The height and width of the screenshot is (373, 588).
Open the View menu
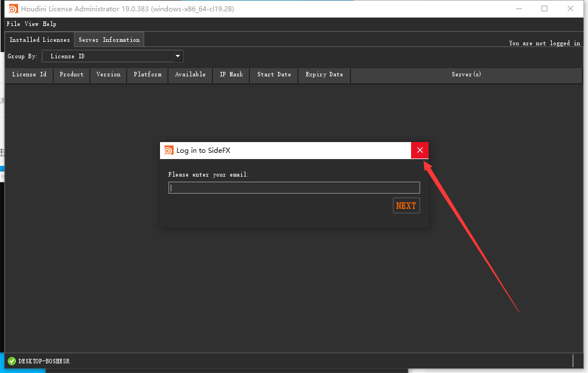coord(32,24)
